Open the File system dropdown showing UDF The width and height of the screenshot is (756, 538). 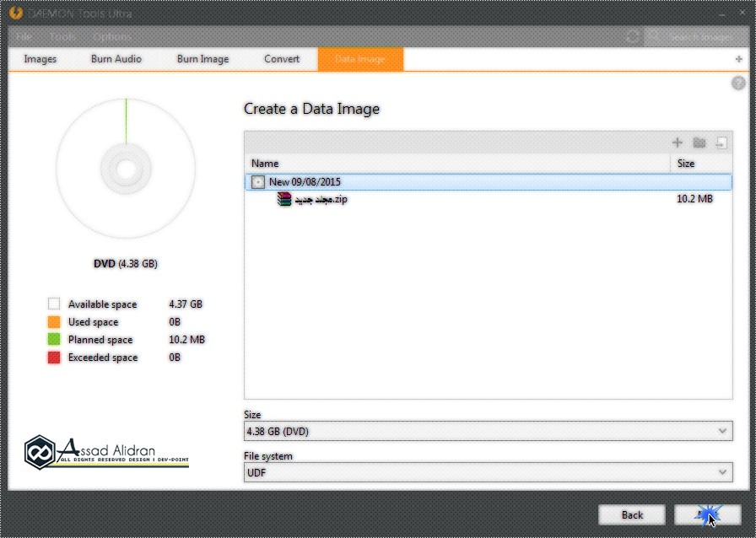(488, 472)
